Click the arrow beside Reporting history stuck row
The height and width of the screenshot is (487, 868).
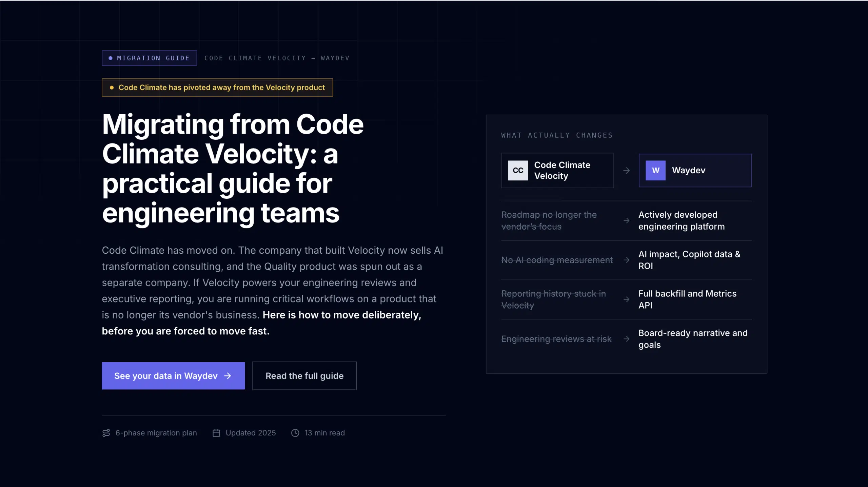626,299
